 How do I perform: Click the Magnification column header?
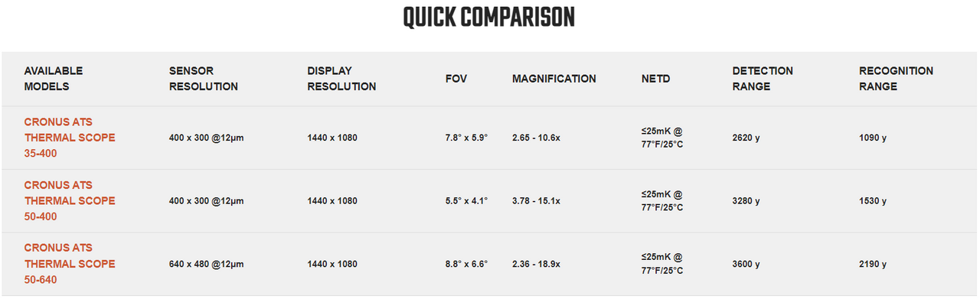554,79
